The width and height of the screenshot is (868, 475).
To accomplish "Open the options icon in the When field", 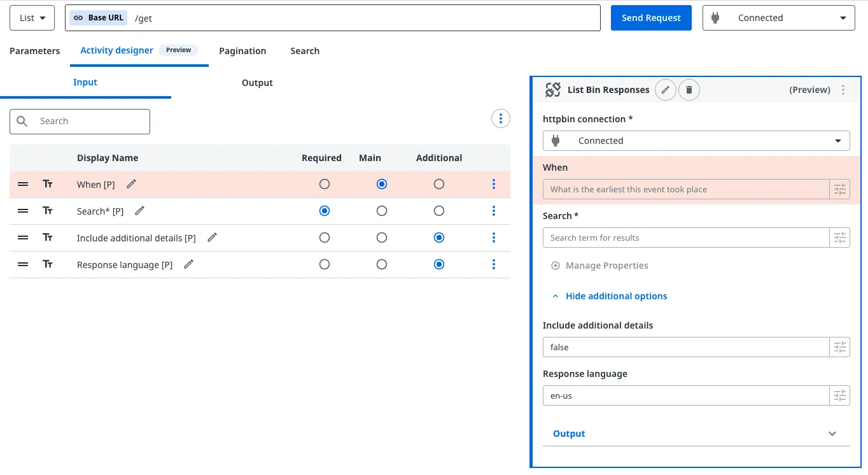I will [839, 189].
